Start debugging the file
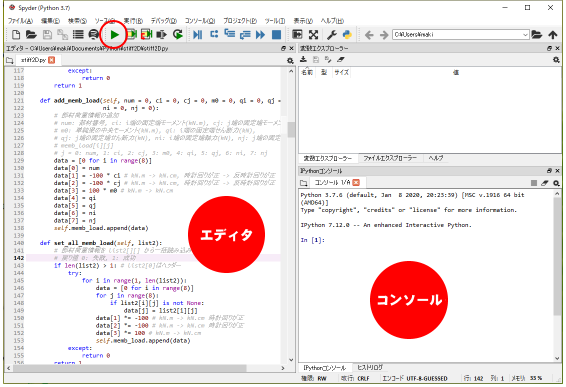This screenshot has width=566, height=387. pyautogui.click(x=197, y=35)
